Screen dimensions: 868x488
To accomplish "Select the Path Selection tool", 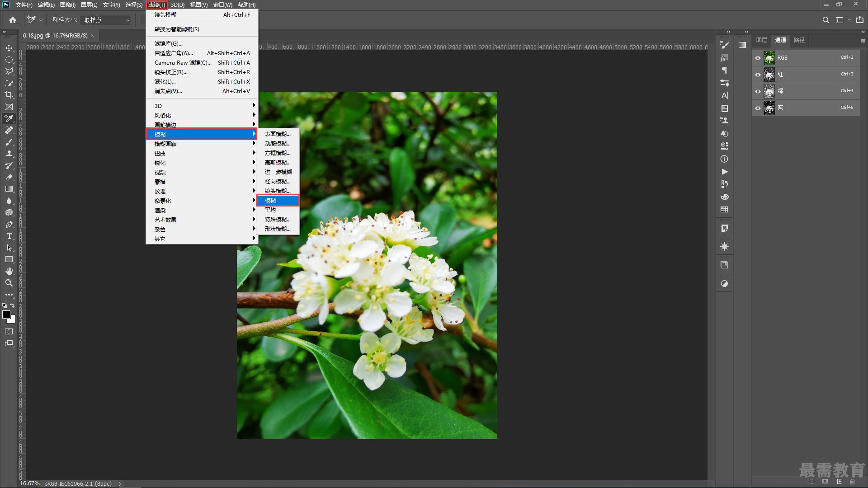I will click(9, 248).
